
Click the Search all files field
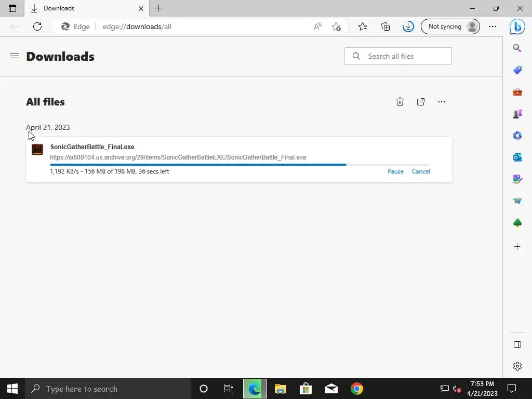tap(398, 56)
